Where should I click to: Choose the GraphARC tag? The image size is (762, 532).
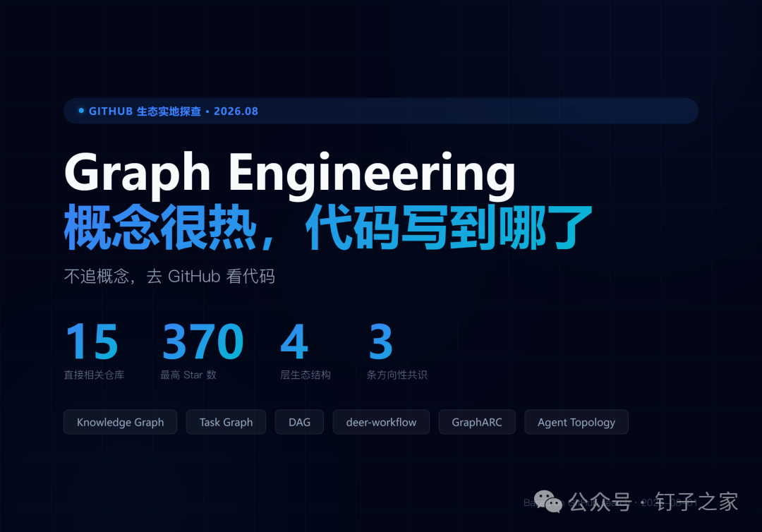477,422
